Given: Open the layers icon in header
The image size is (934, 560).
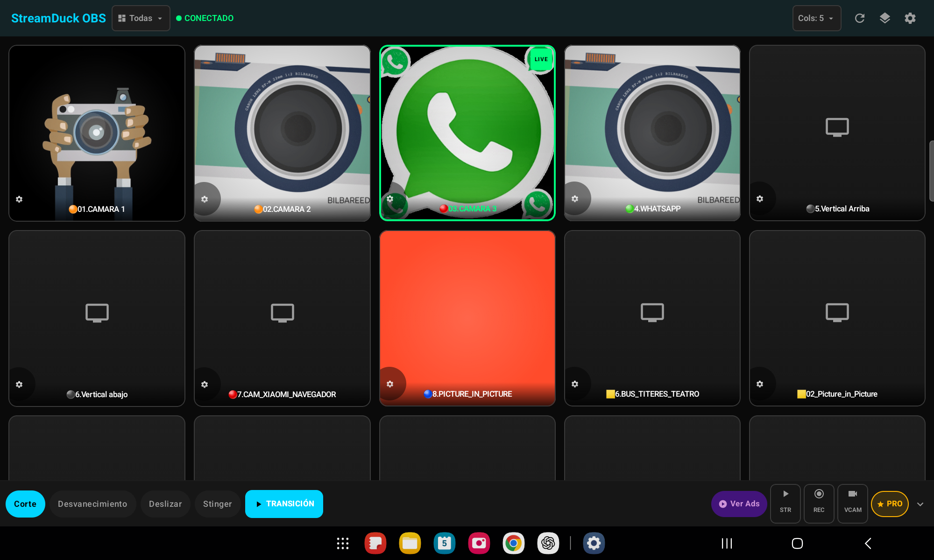Looking at the screenshot, I should [884, 18].
